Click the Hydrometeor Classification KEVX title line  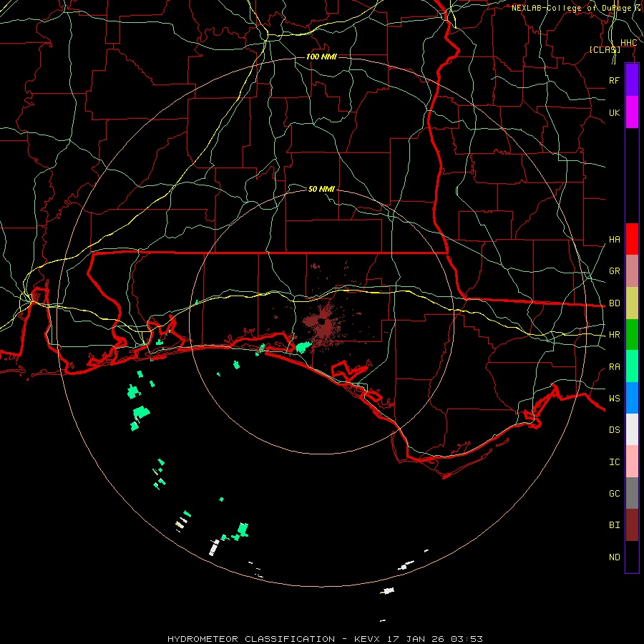(x=325, y=639)
